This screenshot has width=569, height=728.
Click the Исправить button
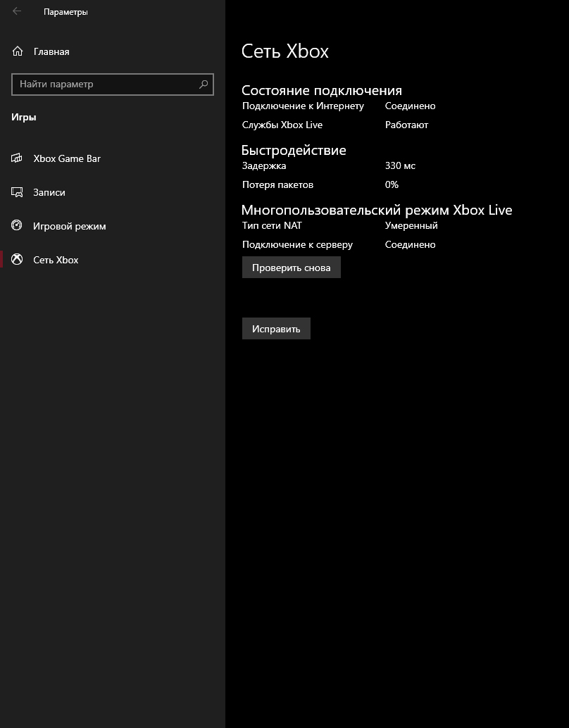point(276,329)
